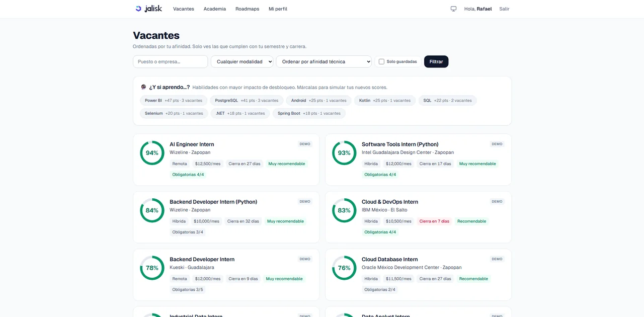Go to Roadmaps in the navigation
644x317 pixels.
pos(248,9)
